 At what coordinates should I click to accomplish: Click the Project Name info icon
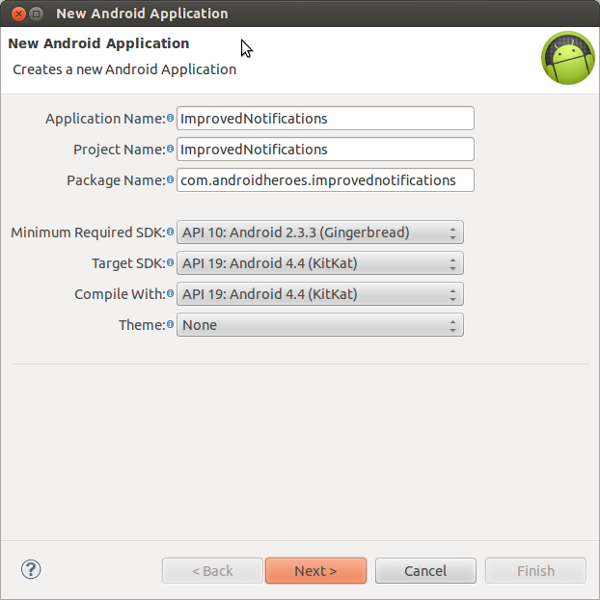click(x=170, y=149)
